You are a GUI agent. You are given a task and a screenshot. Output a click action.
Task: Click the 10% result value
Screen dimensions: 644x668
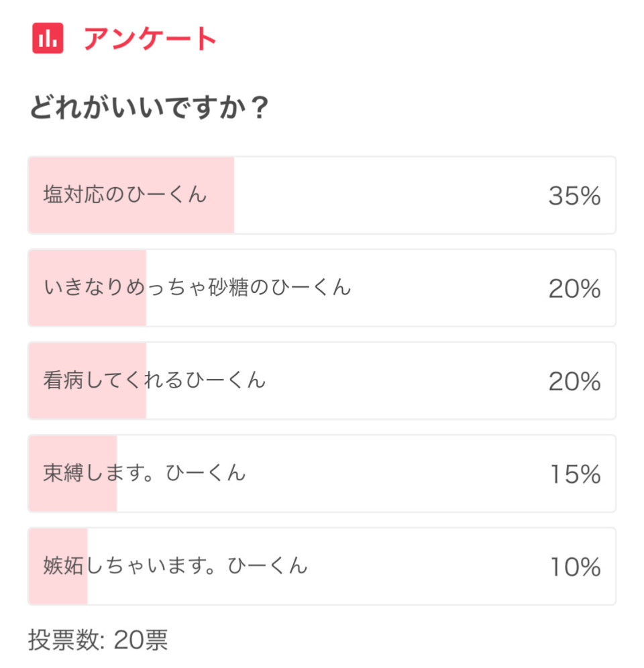tap(574, 567)
